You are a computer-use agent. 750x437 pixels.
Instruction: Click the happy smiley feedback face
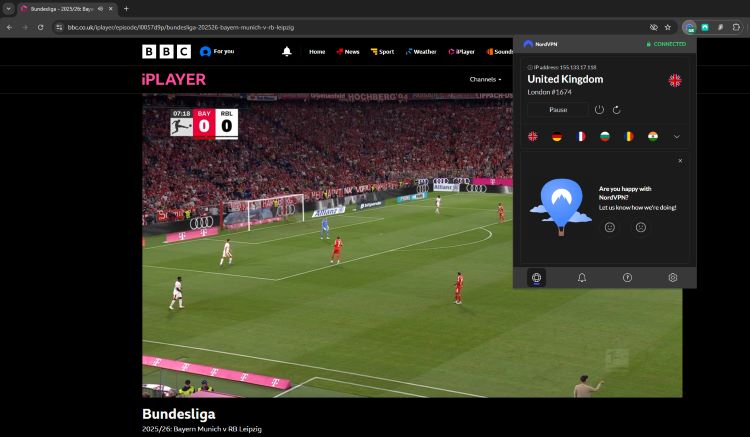point(609,227)
